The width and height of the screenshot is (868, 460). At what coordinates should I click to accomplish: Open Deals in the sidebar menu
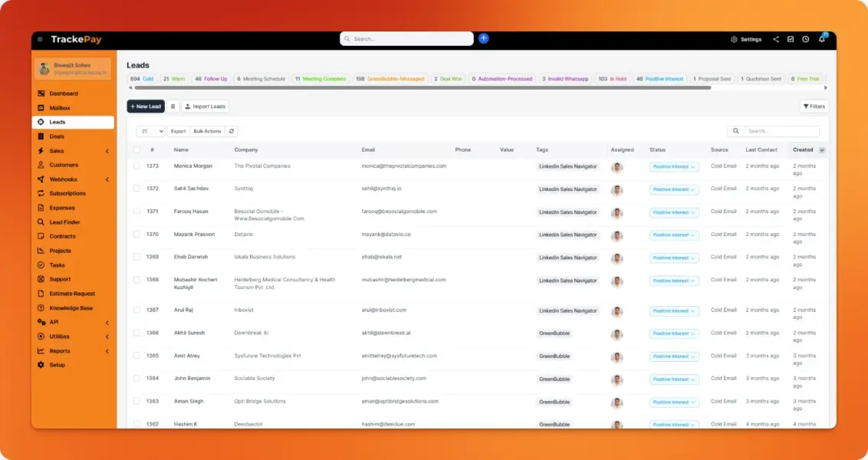(57, 136)
